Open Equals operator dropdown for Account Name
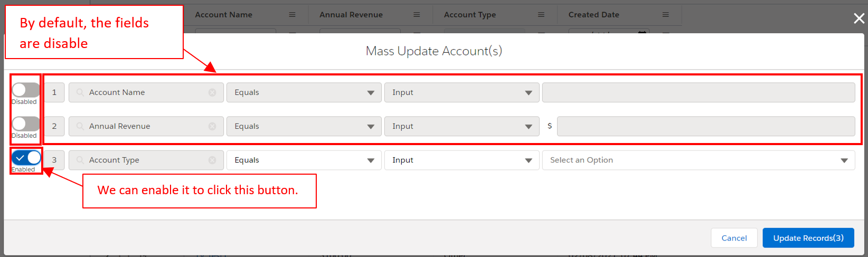The height and width of the screenshot is (257, 868). point(304,92)
